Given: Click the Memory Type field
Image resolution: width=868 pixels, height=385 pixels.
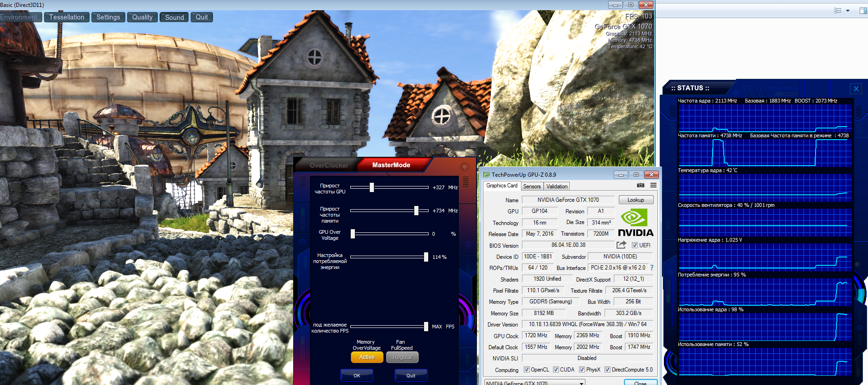Looking at the screenshot, I should point(551,302).
